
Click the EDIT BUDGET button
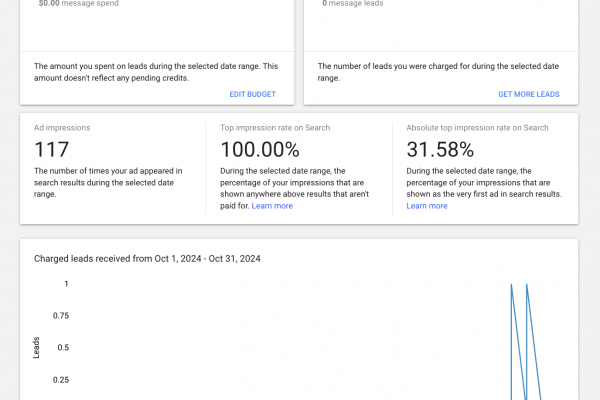[252, 94]
